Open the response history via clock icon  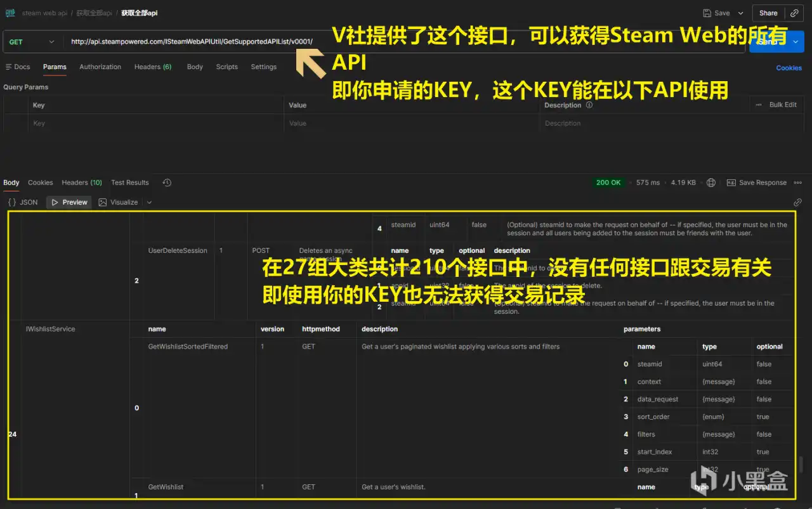coord(166,183)
